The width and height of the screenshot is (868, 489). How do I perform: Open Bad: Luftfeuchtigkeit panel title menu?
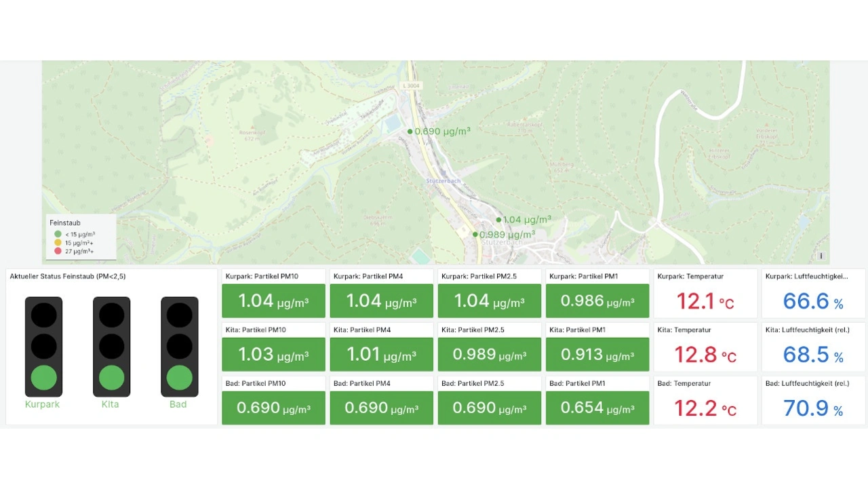[x=807, y=383]
